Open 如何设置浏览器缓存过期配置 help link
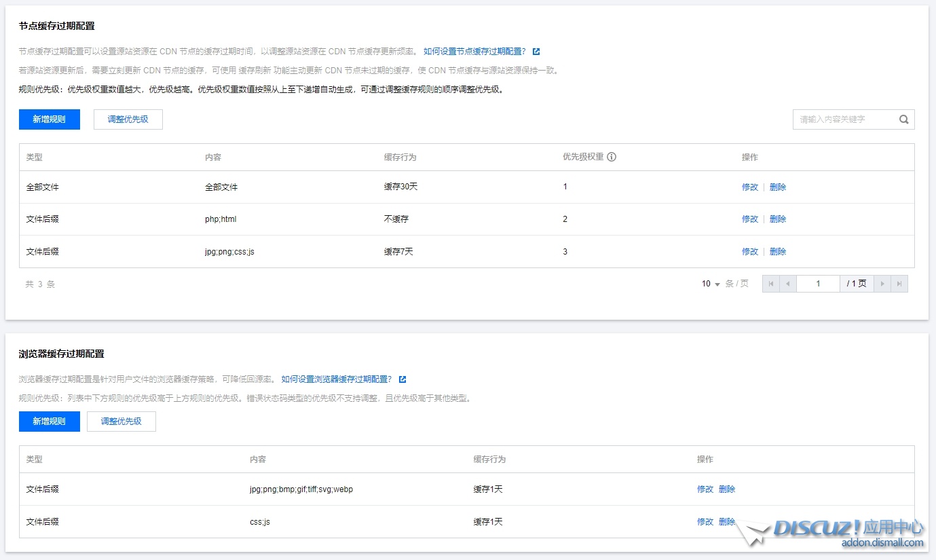936x560 pixels. [x=336, y=379]
